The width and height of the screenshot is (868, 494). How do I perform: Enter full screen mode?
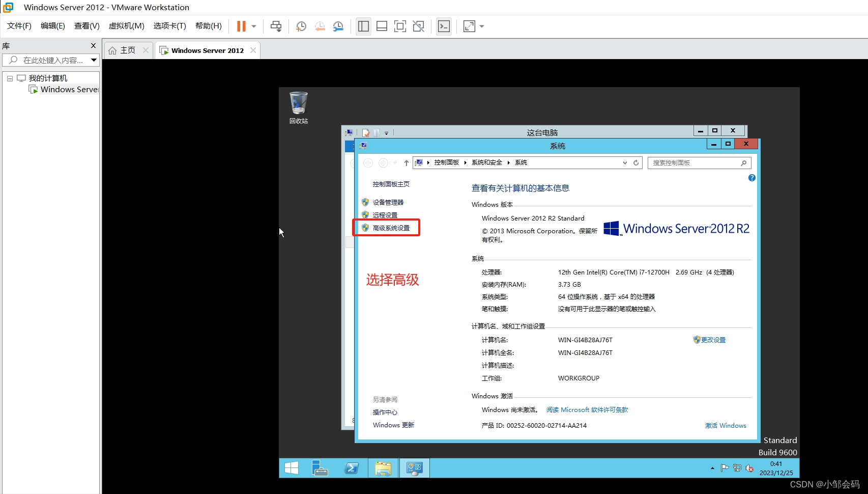400,26
